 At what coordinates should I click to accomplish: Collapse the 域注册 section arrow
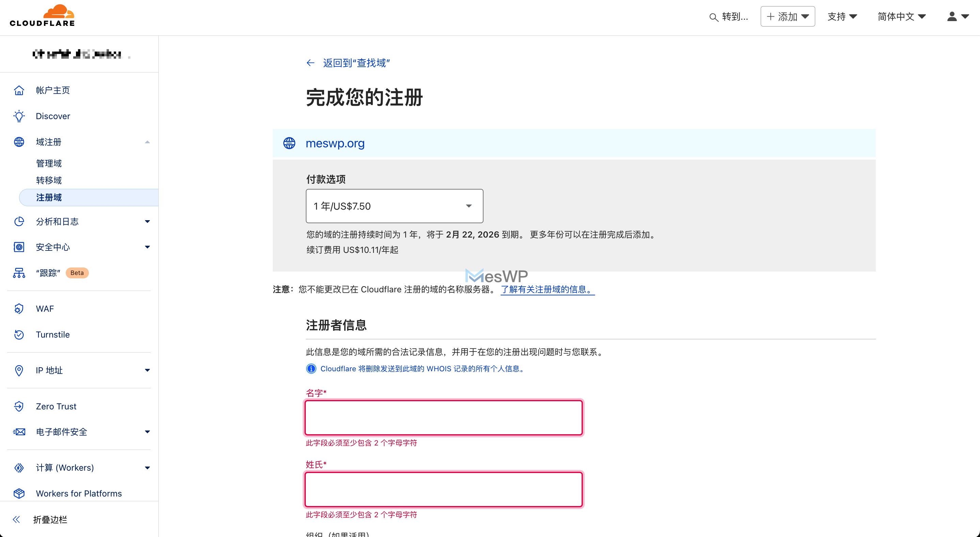coord(147,142)
